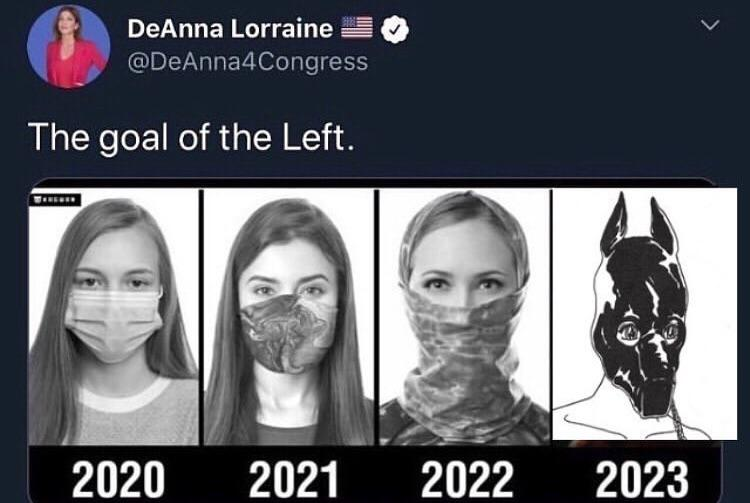The image size is (750, 503).
Task: Open the round profile avatar picture
Action: click(x=68, y=46)
